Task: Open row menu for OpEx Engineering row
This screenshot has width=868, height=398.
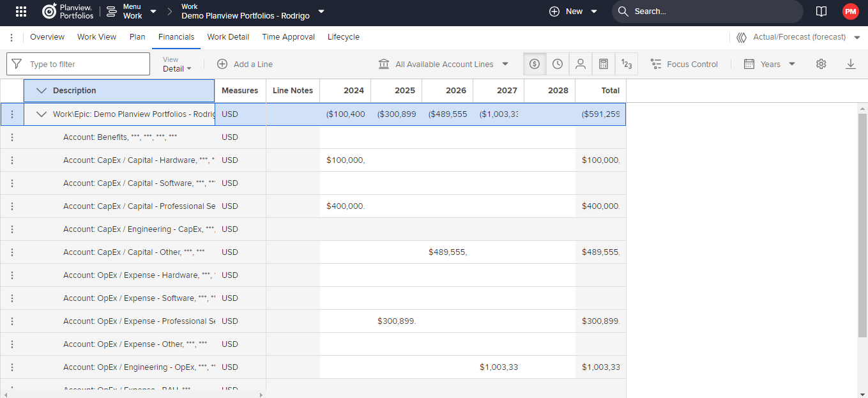Action: (12, 367)
